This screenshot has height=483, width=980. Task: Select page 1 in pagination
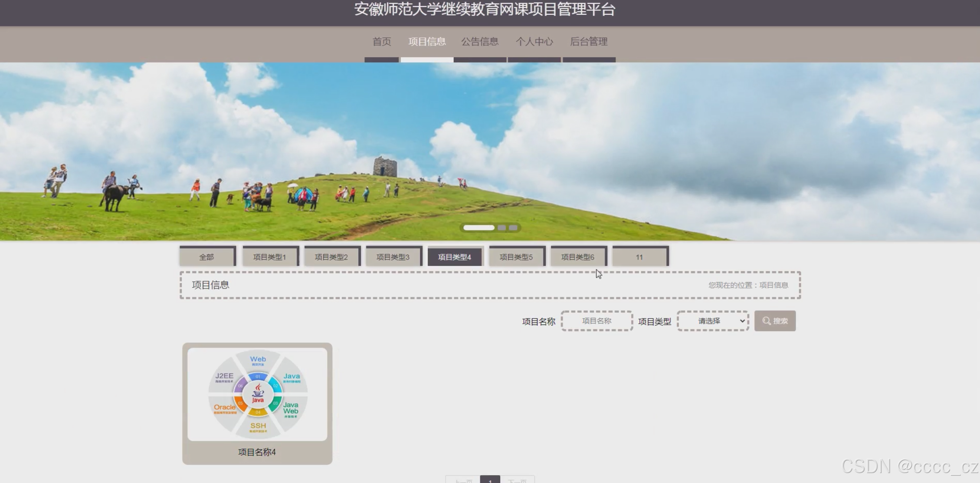click(x=490, y=480)
